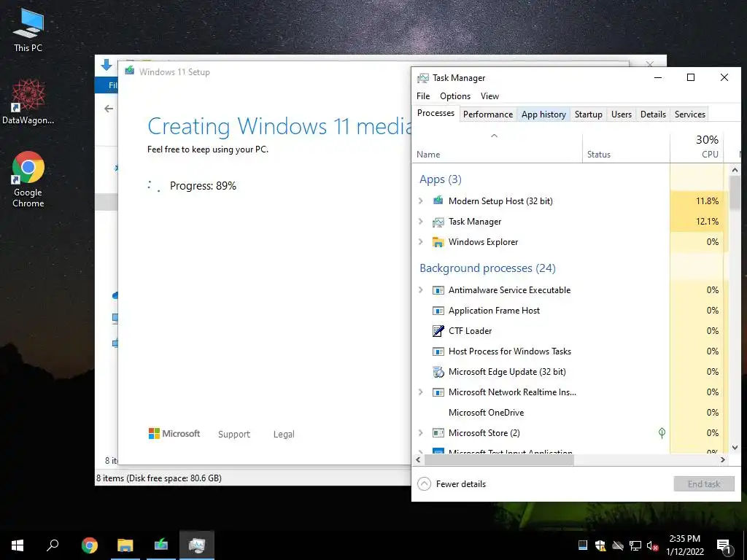The width and height of the screenshot is (747, 560).
Task: Sort processes by the Status column
Action: point(626,149)
